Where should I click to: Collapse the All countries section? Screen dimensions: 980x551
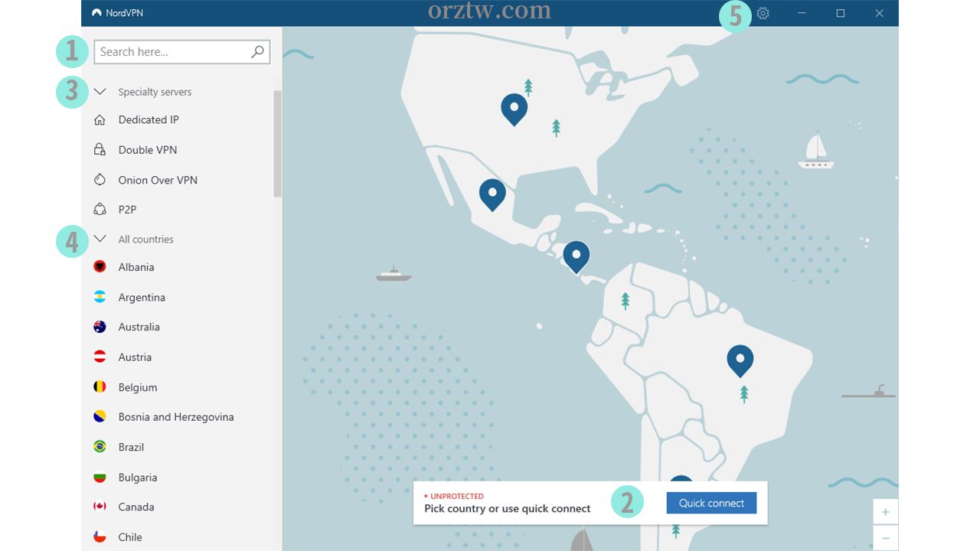(x=100, y=239)
